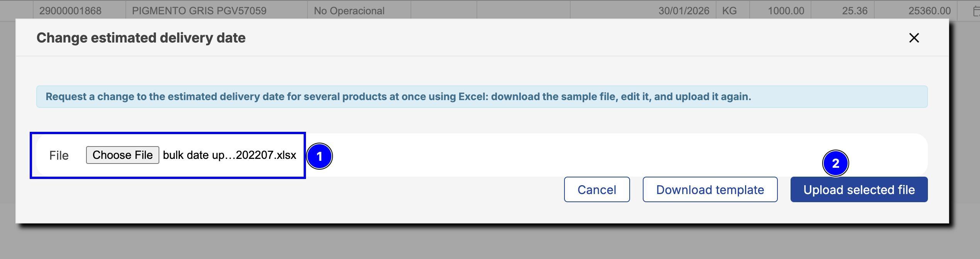Click the selected xlsx file name
This screenshot has height=259, width=980.
pos(230,155)
